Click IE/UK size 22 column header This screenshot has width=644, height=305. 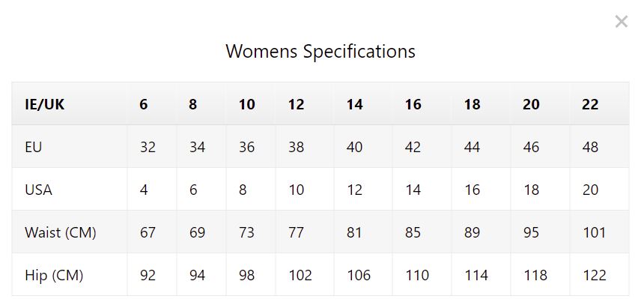pyautogui.click(x=599, y=104)
